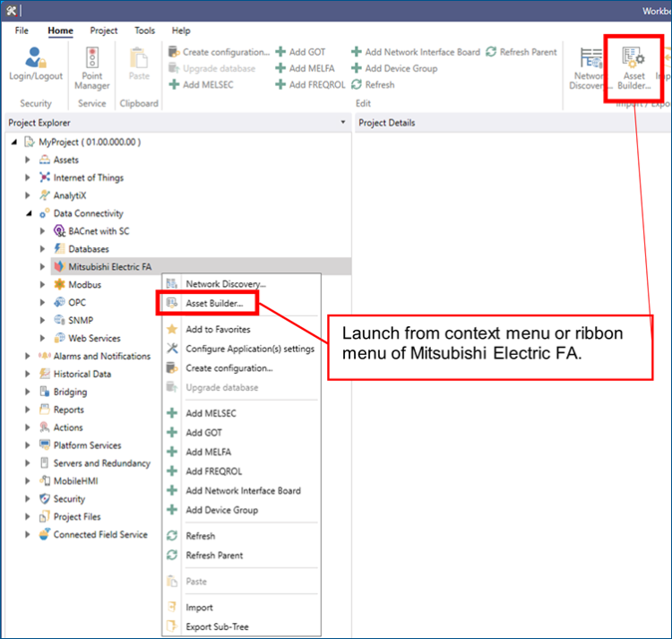Select the Actions tree item
Screen dimensions: 672x639
click(x=68, y=427)
